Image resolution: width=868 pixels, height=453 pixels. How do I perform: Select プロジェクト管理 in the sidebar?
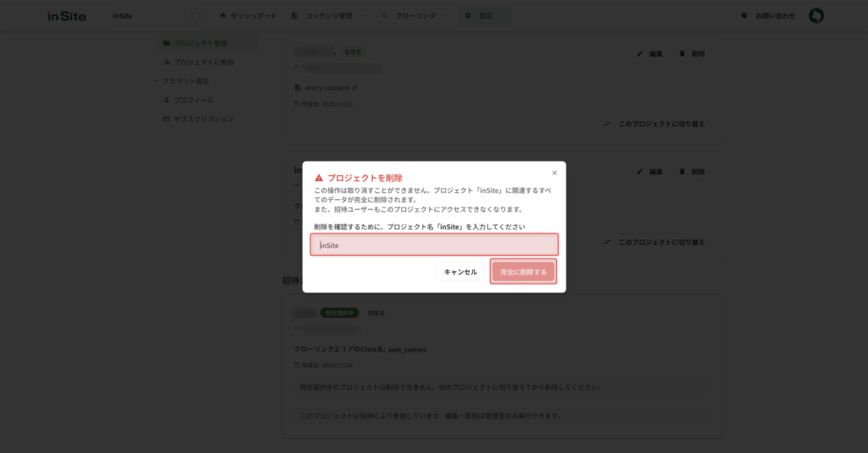(208, 43)
